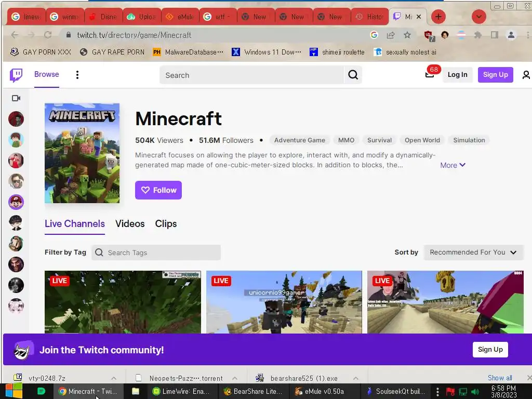Click the main Search input field

point(252,75)
